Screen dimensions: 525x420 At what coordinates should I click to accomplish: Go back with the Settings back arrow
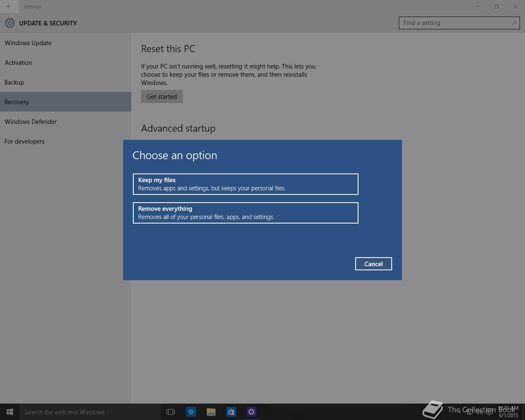[9, 6]
